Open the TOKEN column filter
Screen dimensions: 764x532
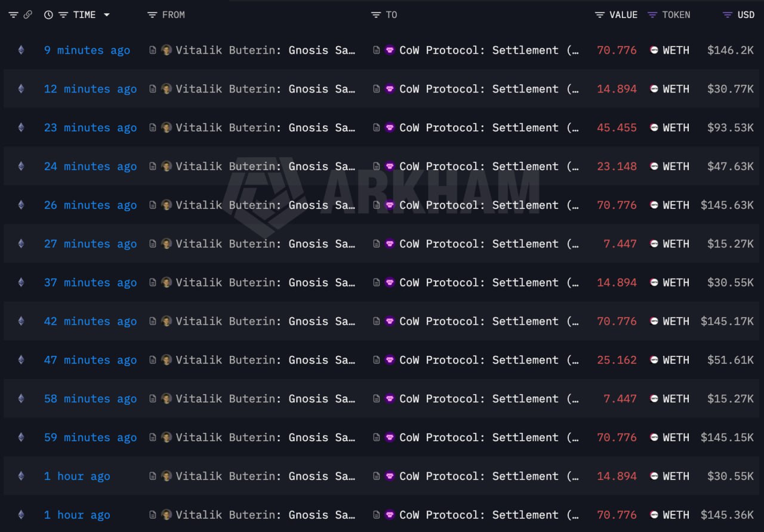point(652,15)
